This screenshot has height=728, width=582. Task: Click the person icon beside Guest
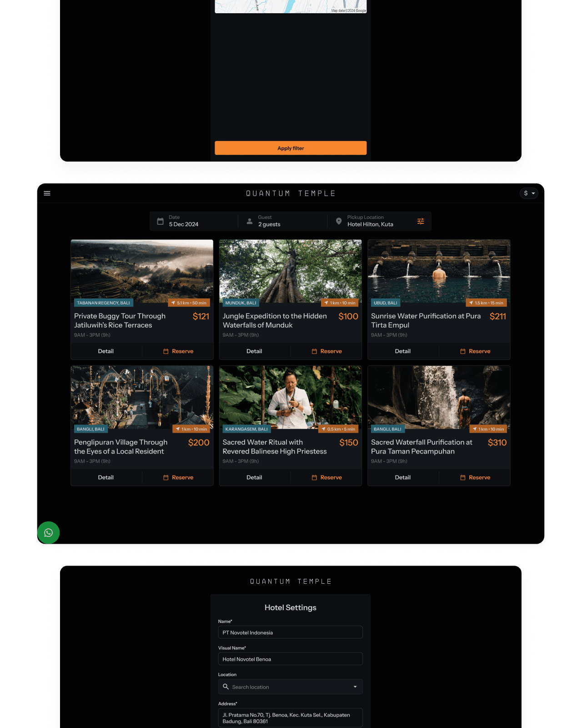pyautogui.click(x=250, y=221)
